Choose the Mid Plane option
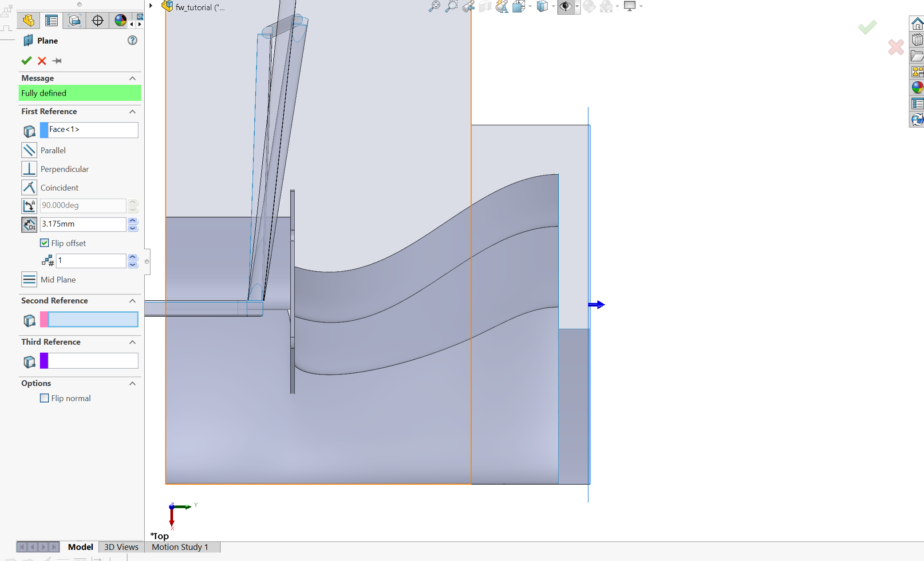This screenshot has width=924, height=561. [29, 280]
